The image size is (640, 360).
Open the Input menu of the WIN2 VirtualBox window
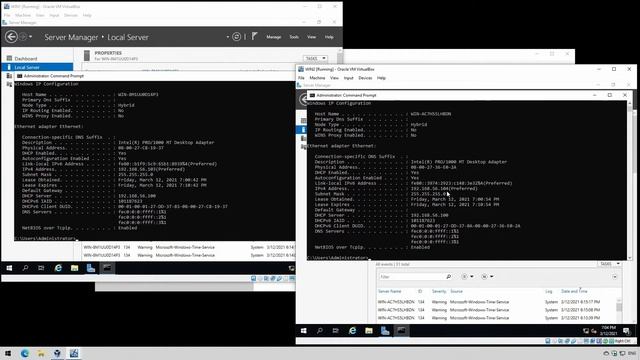coord(349,78)
